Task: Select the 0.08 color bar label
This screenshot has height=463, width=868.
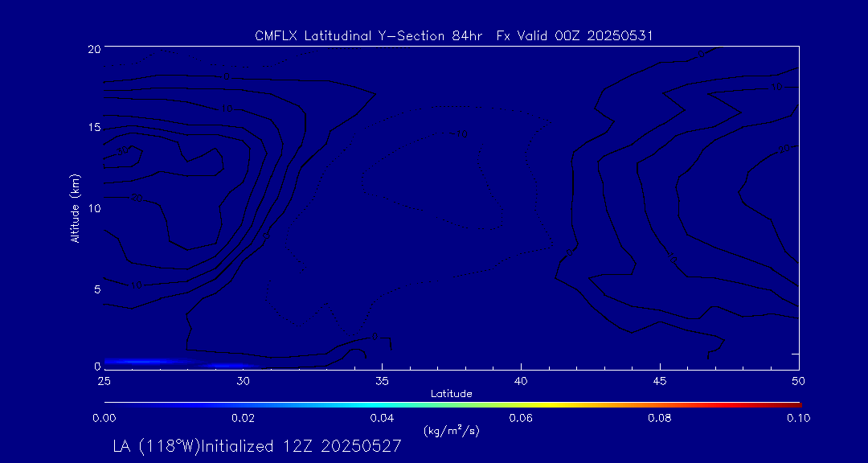Action: [x=660, y=418]
